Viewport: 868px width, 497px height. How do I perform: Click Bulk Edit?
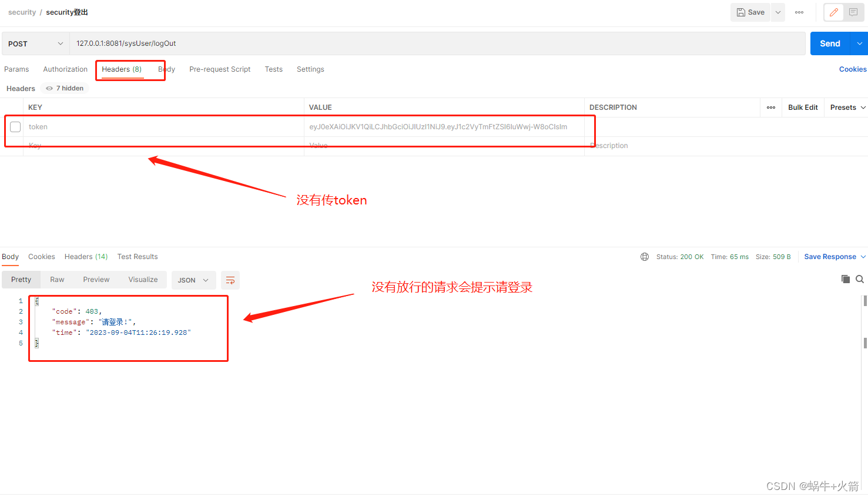click(x=803, y=108)
